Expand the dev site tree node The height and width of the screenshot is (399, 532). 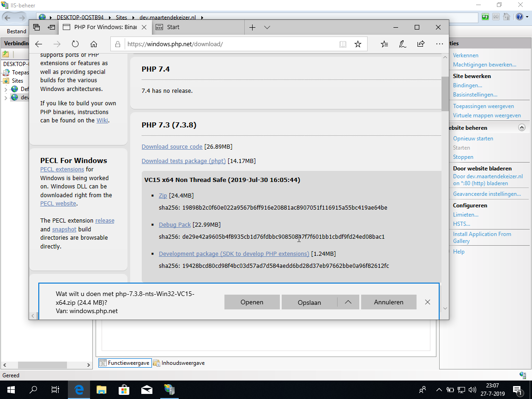(x=6, y=98)
